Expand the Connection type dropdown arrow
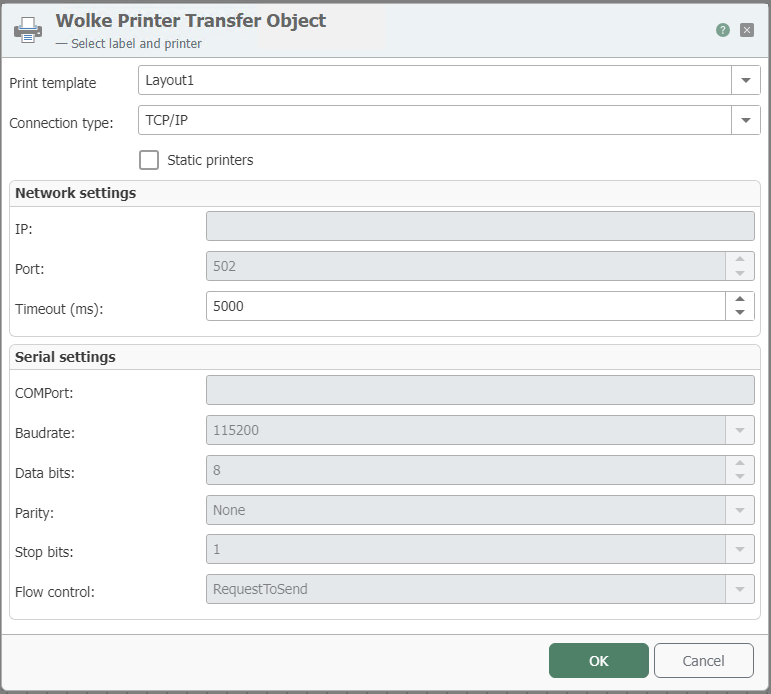The image size is (771, 694). [x=745, y=120]
